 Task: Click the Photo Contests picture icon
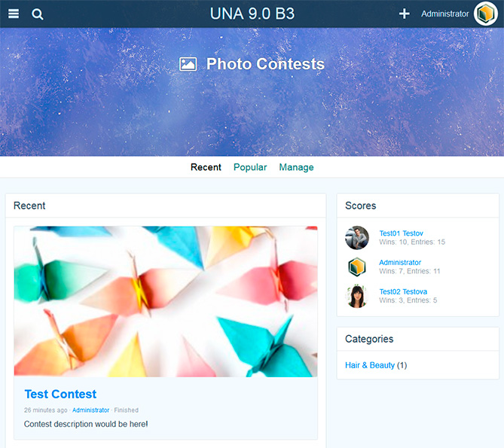pyautogui.click(x=188, y=64)
